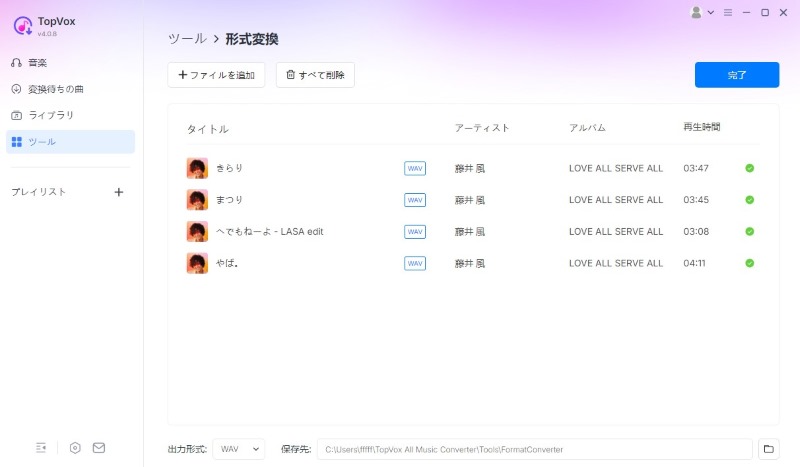Click WAV badge on まつり row

[x=415, y=200]
